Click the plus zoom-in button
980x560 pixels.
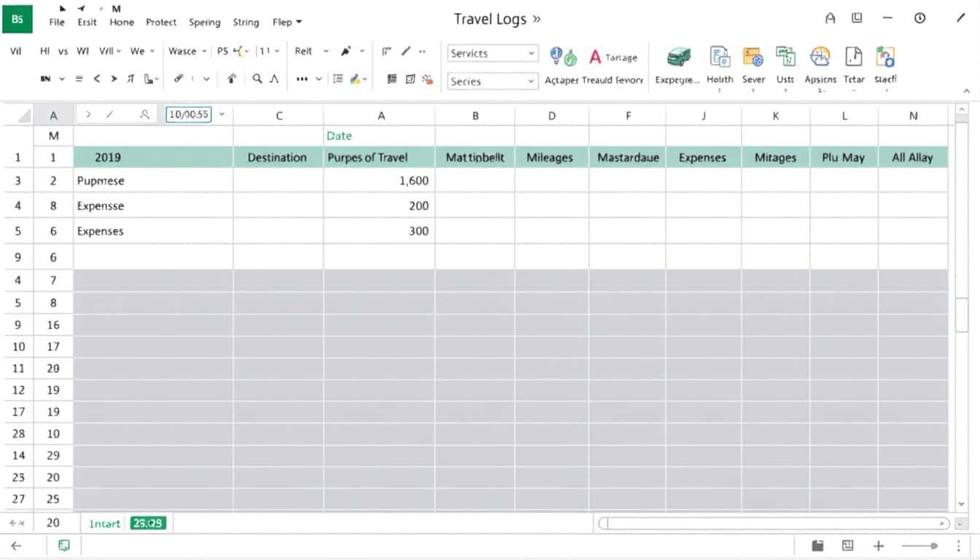click(x=879, y=546)
